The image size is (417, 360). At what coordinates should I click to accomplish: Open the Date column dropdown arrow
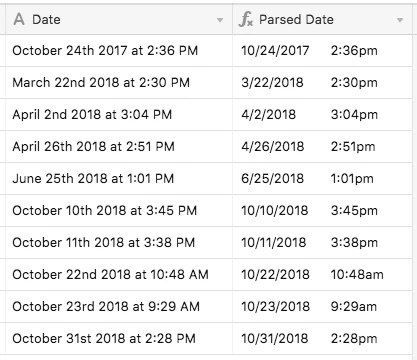coord(220,20)
